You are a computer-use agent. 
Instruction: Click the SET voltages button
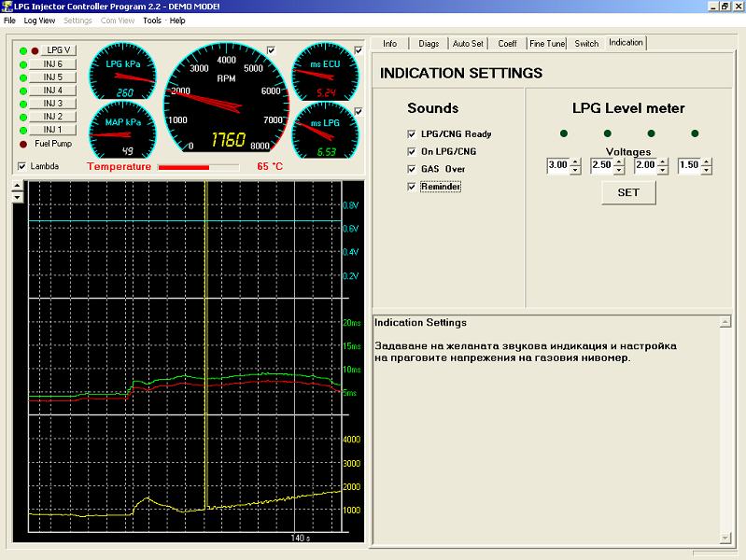tap(628, 192)
